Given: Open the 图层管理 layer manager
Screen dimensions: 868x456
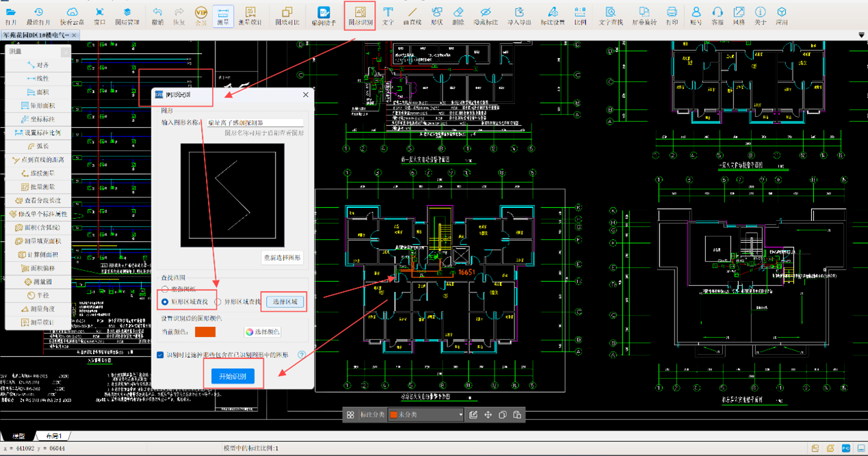Looking at the screenshot, I should click(x=127, y=15).
